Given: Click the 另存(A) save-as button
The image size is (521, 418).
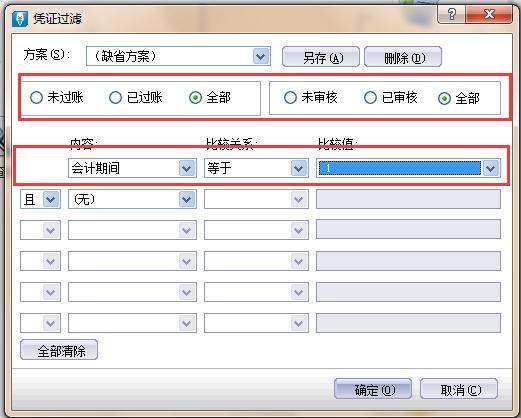Looking at the screenshot, I should 321,57.
